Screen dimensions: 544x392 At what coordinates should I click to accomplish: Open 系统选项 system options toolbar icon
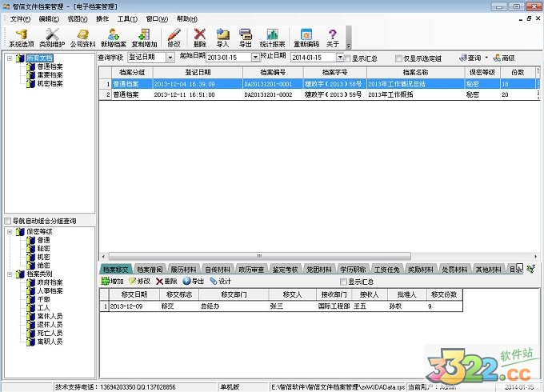click(21, 37)
